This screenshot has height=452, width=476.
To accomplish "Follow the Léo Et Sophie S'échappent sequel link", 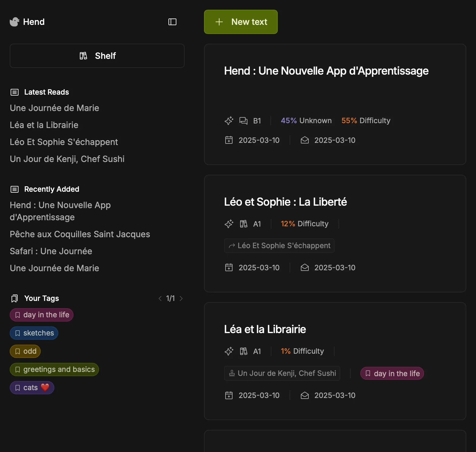I will point(279,246).
